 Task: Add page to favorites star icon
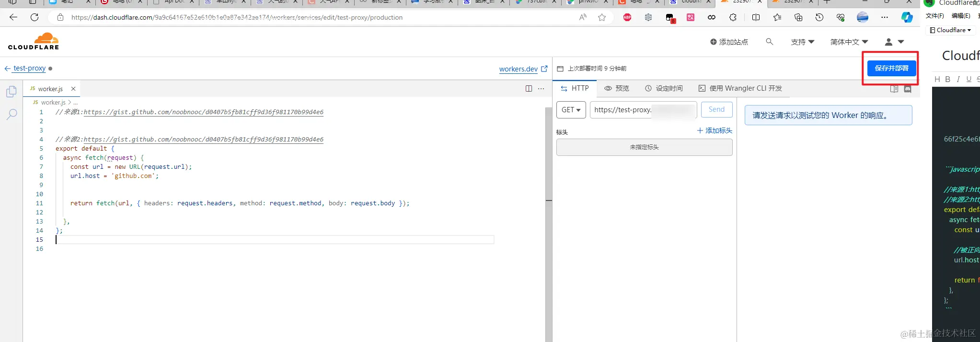(602, 17)
